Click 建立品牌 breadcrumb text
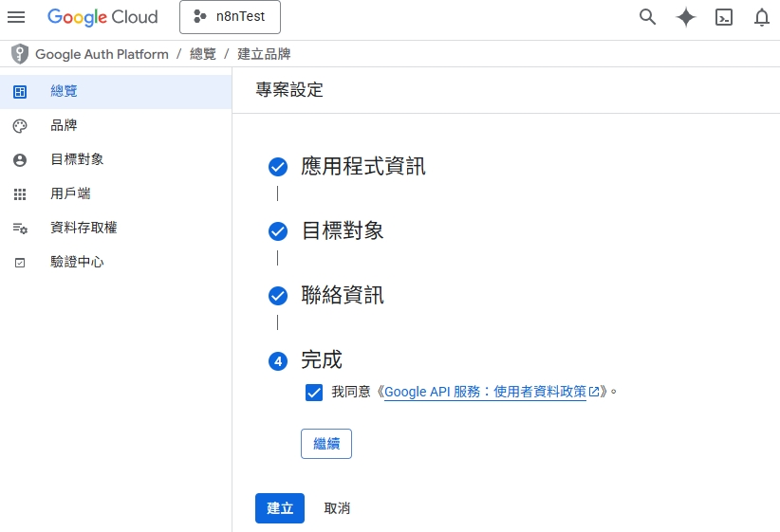This screenshot has height=532, width=780. (x=264, y=54)
